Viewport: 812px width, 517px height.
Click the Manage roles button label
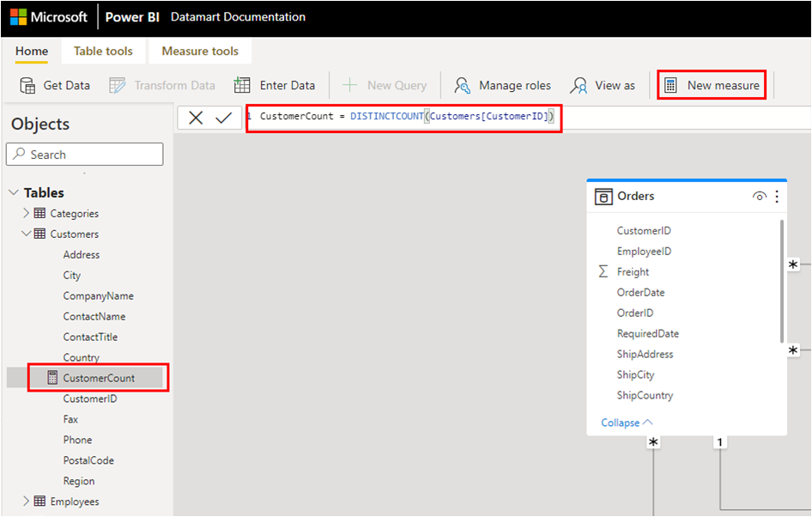point(515,86)
